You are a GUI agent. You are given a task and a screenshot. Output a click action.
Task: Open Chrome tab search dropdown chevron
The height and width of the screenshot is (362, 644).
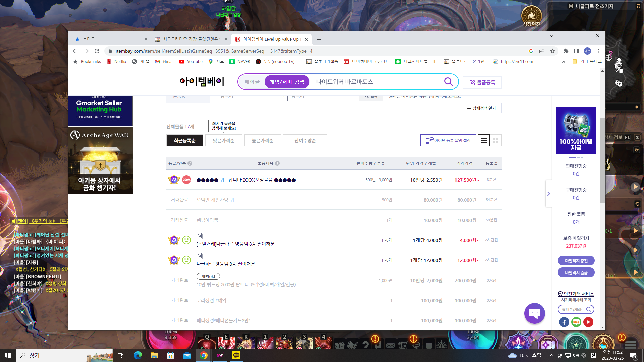click(551, 36)
